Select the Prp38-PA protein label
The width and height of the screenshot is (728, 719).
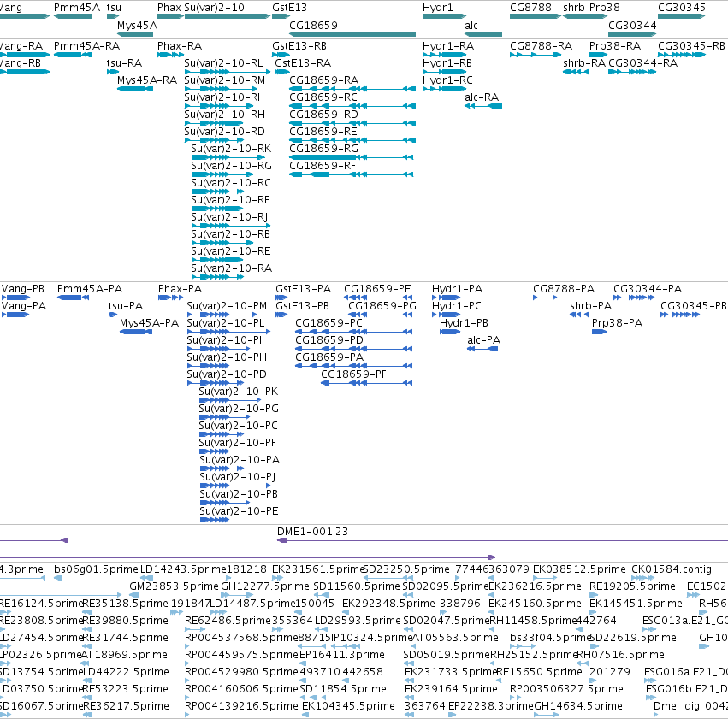(x=617, y=323)
